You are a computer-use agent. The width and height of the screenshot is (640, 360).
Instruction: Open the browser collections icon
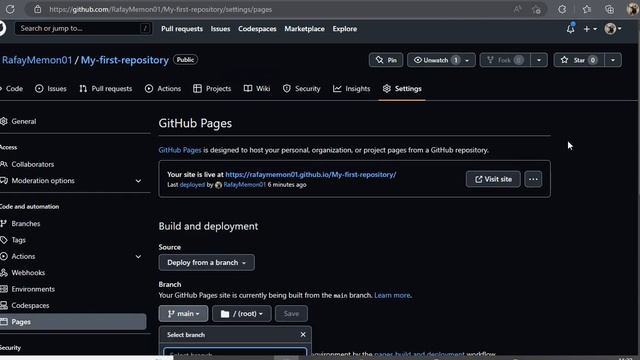coord(609,9)
